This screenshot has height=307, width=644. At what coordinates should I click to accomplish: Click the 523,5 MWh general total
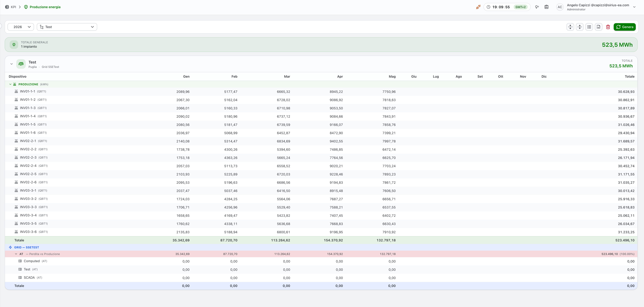pyautogui.click(x=617, y=45)
